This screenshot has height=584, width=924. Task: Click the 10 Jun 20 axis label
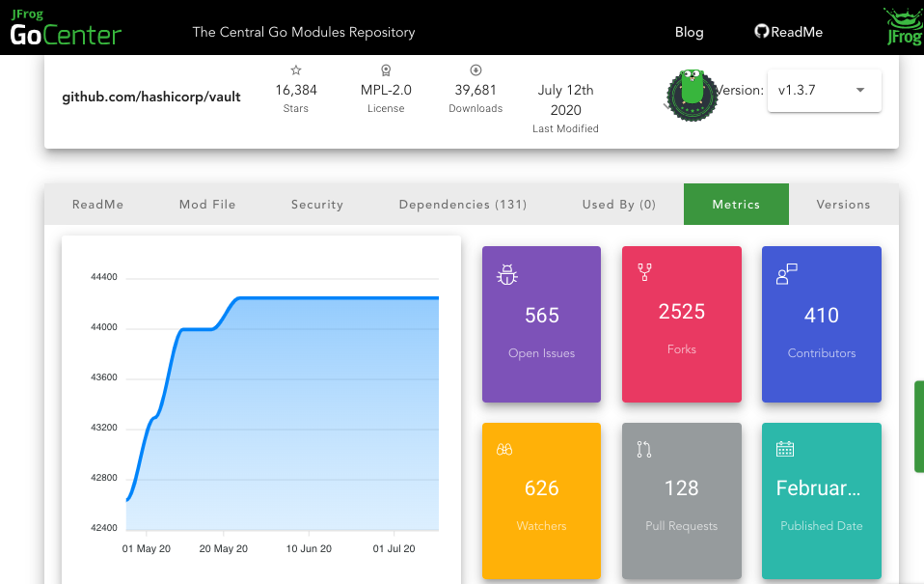pos(309,548)
